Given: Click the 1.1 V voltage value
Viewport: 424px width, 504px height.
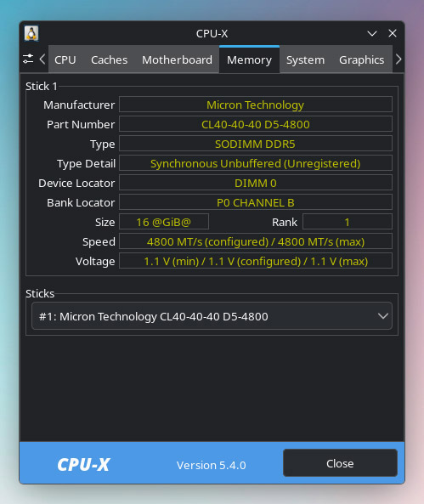Looking at the screenshot, I should pos(256,261).
